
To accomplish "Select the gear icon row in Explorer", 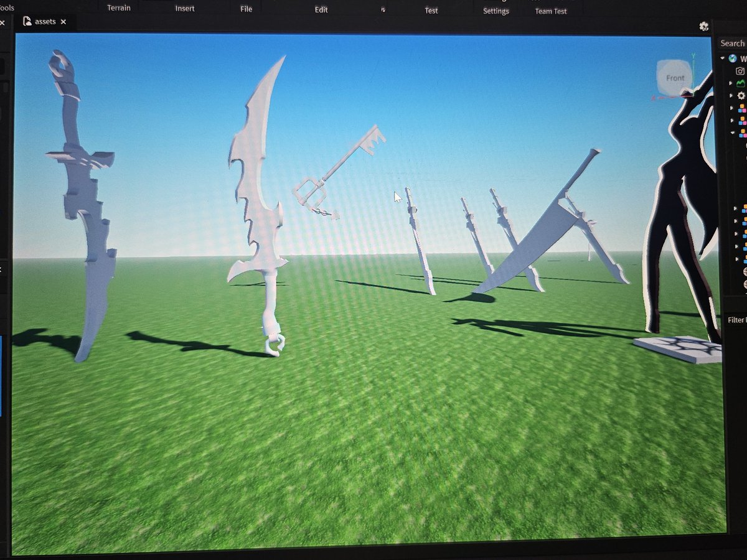I will [x=740, y=96].
